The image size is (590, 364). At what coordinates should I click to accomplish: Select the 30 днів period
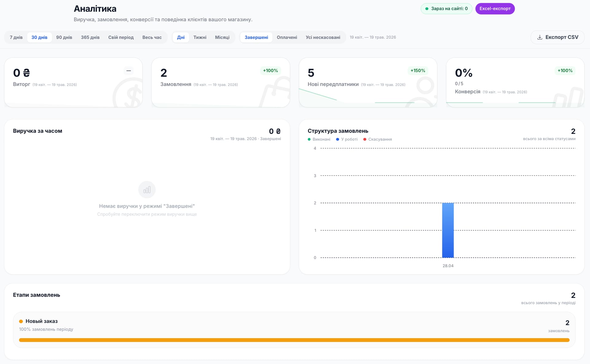point(39,37)
